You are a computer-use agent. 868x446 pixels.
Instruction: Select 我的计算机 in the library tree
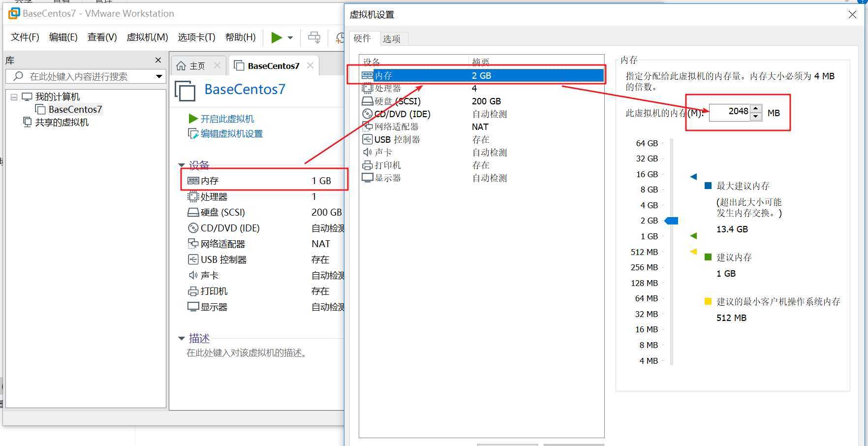(x=58, y=97)
